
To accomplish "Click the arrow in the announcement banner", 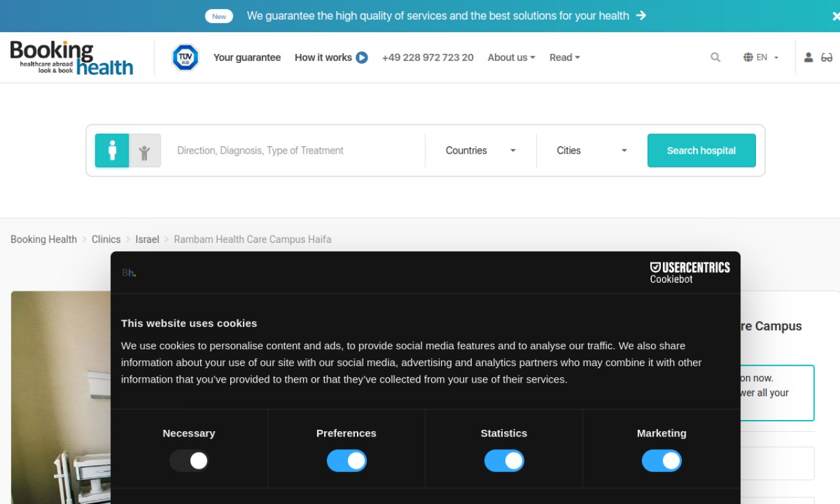I will (641, 16).
